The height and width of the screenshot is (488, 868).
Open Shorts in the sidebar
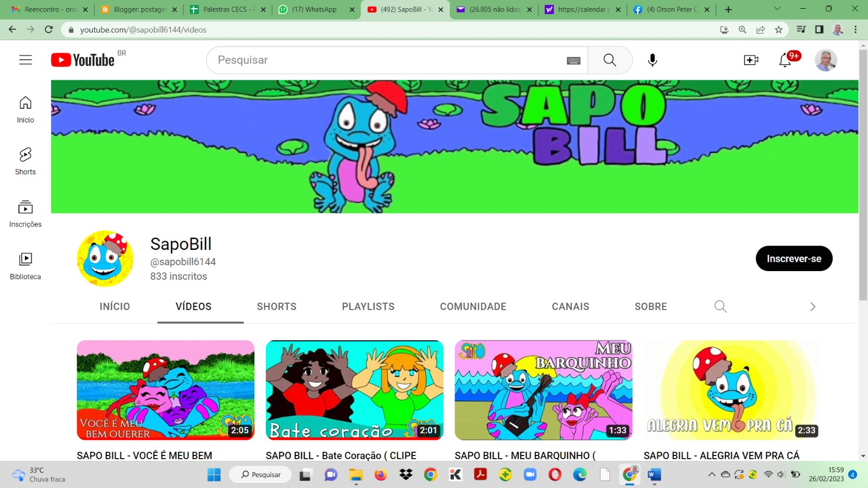pos(25,162)
